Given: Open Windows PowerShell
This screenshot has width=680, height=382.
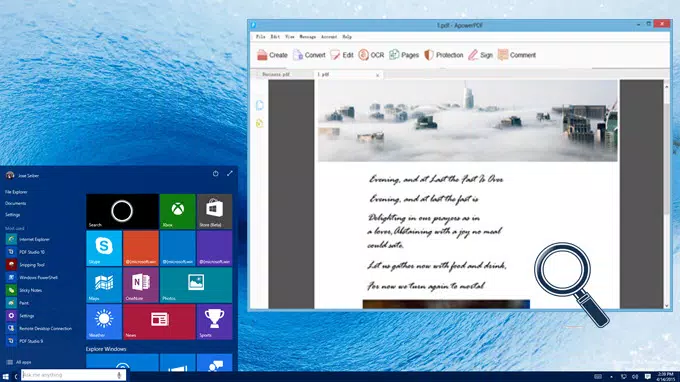Looking at the screenshot, I should pyautogui.click(x=32, y=278).
